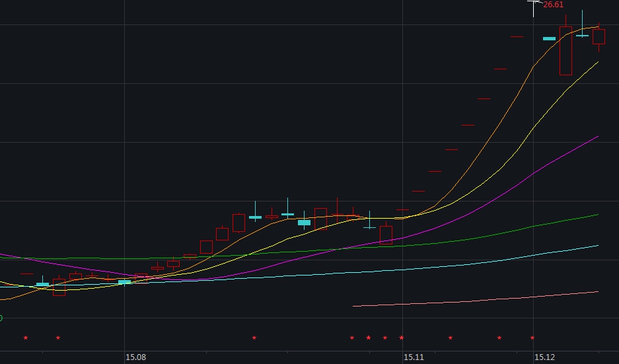This screenshot has height=364, width=619.
Task: Click the second red star from left
Action: tap(58, 338)
